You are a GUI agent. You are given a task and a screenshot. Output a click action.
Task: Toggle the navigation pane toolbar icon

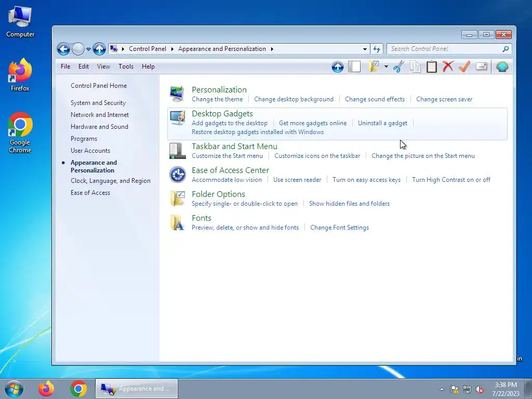pos(354,66)
